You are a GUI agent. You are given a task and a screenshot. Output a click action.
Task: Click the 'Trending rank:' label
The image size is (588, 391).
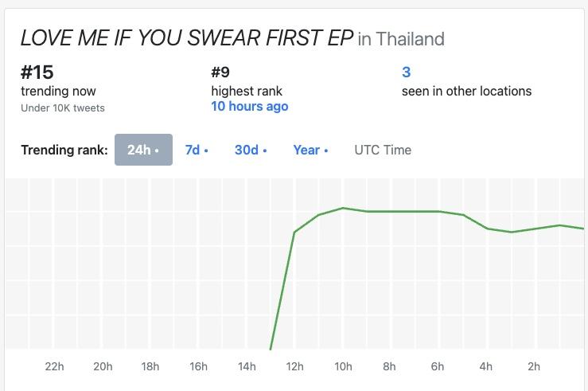click(64, 150)
